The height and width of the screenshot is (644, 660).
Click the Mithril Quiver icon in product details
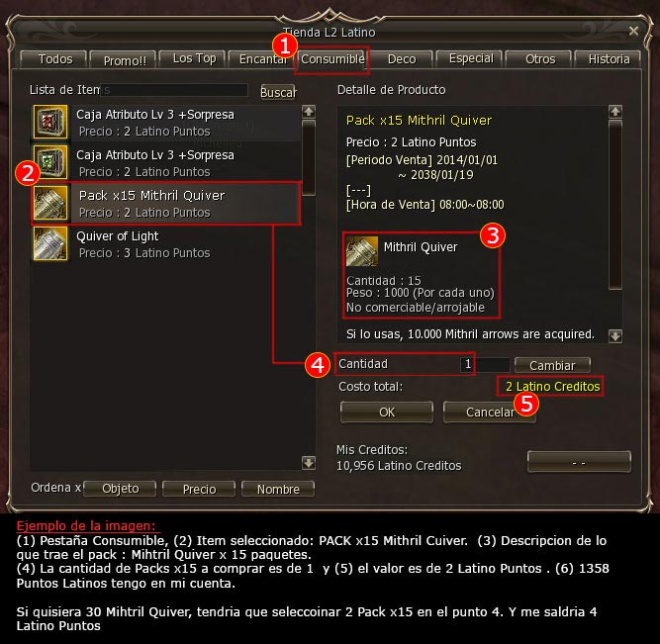point(361,251)
